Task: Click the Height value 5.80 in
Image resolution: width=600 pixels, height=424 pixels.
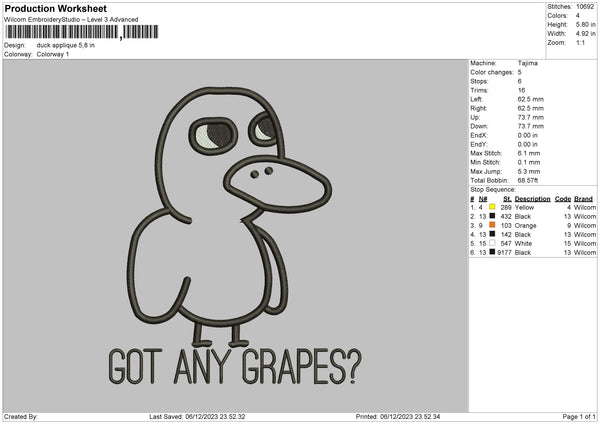Action: pos(585,24)
